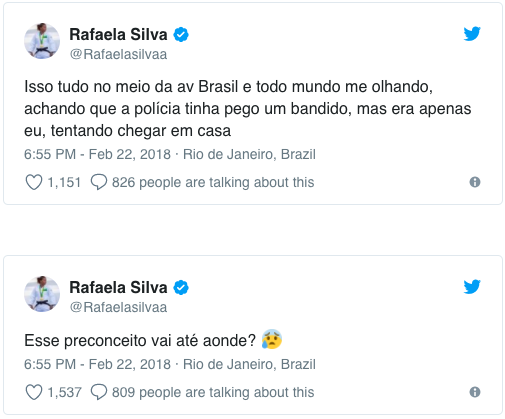Click info icon on second tweet

click(x=475, y=392)
